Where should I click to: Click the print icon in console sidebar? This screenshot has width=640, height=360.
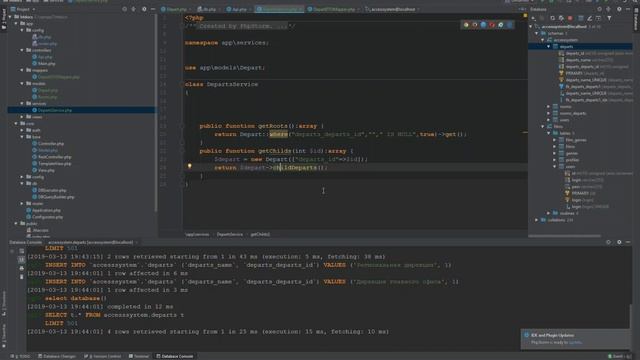[22, 268]
